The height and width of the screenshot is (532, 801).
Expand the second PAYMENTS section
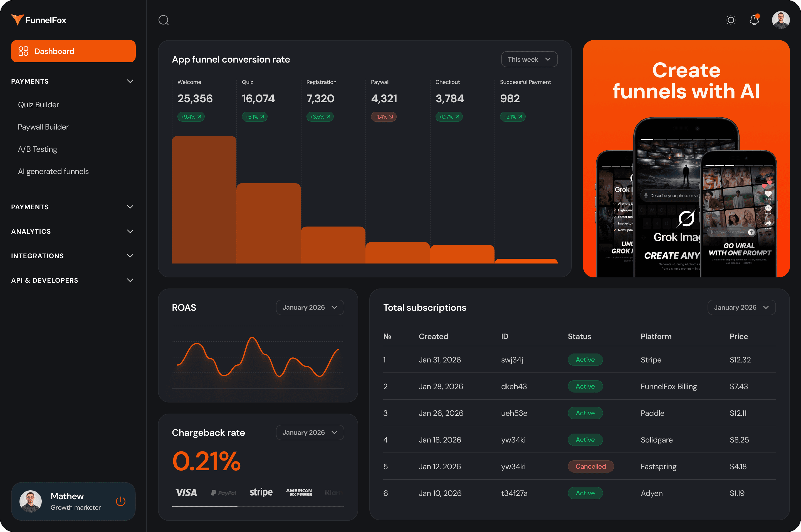(x=73, y=207)
